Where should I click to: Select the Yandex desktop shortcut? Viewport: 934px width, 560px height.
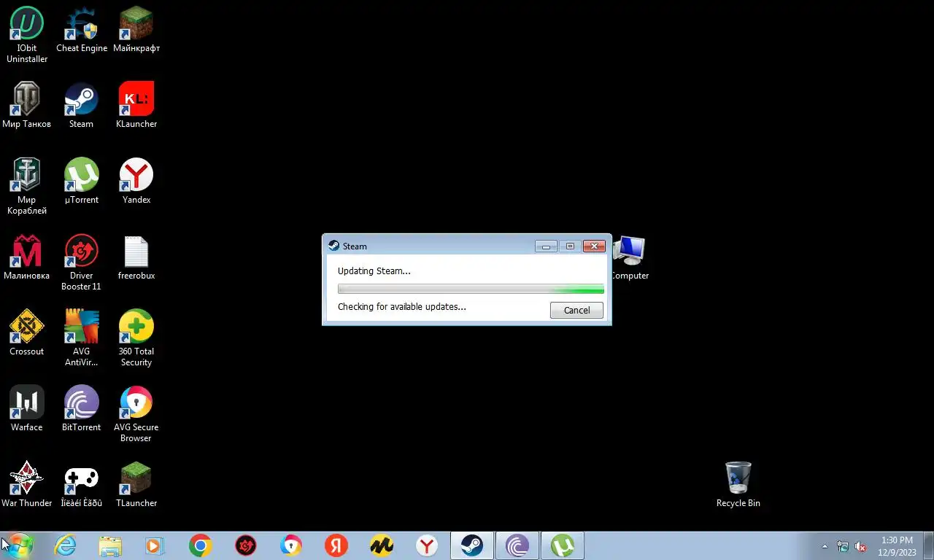(x=136, y=181)
